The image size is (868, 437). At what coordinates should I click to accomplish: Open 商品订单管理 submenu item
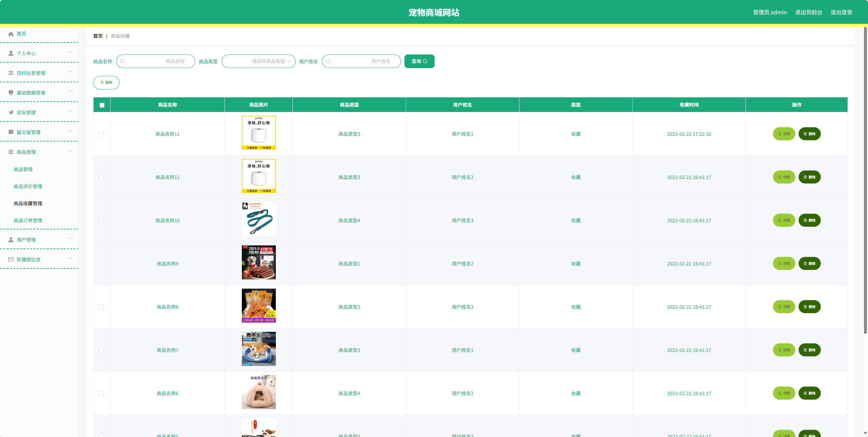[28, 220]
